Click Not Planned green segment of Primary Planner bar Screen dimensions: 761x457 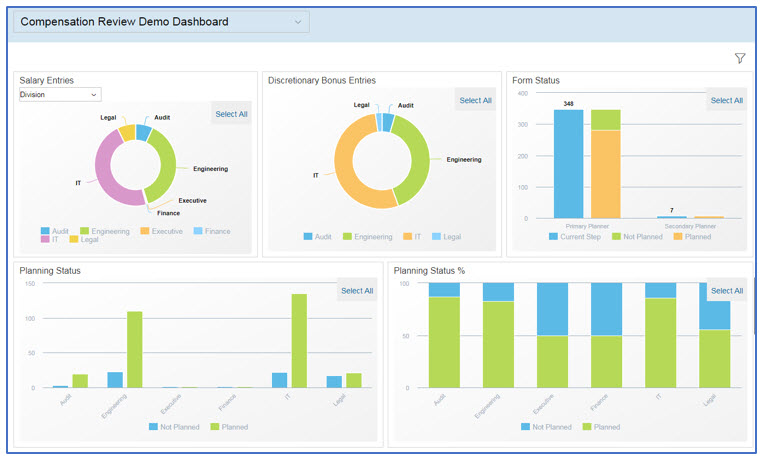pyautogui.click(x=605, y=120)
